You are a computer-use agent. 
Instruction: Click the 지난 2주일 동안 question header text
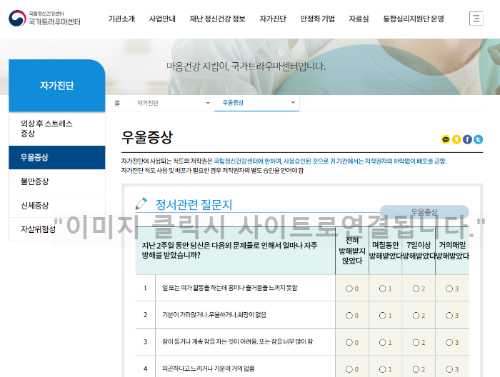[229, 250]
